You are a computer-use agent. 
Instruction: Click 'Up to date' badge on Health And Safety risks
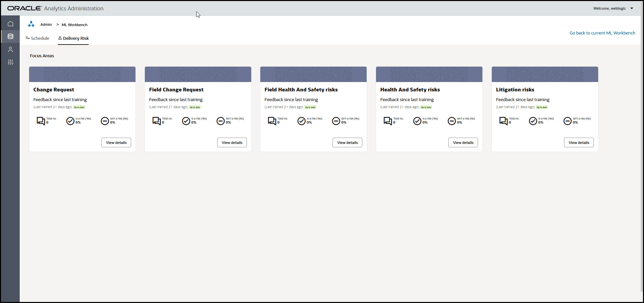pyautogui.click(x=426, y=107)
